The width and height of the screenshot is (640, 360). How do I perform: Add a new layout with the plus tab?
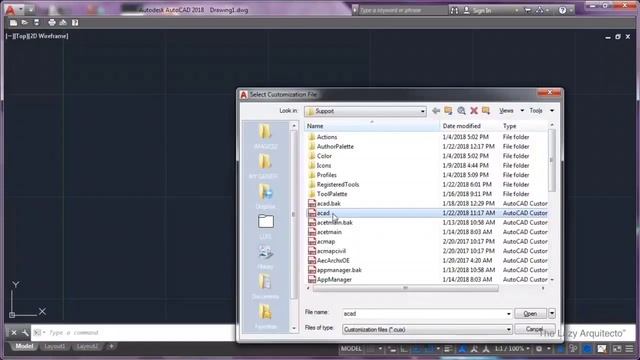point(111,347)
